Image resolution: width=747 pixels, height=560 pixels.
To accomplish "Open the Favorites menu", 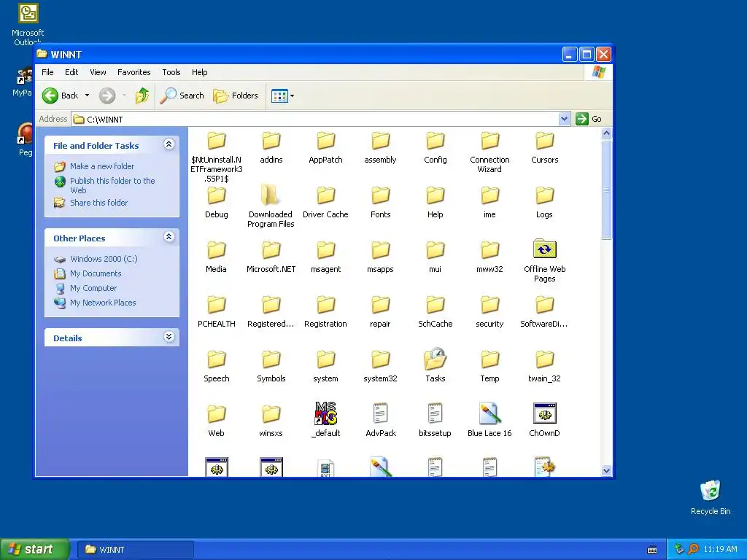I will coord(134,72).
